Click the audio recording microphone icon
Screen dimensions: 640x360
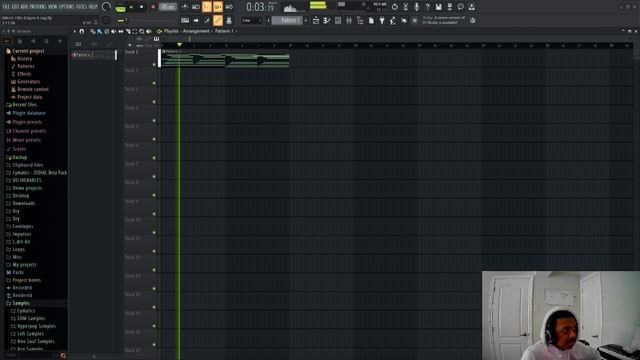(416, 7)
